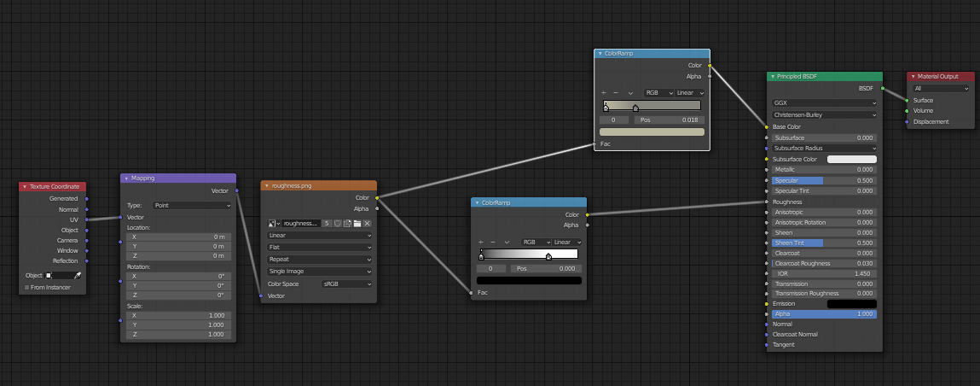Collapse the roughness.png node
This screenshot has height=386, width=980.
tap(266, 186)
